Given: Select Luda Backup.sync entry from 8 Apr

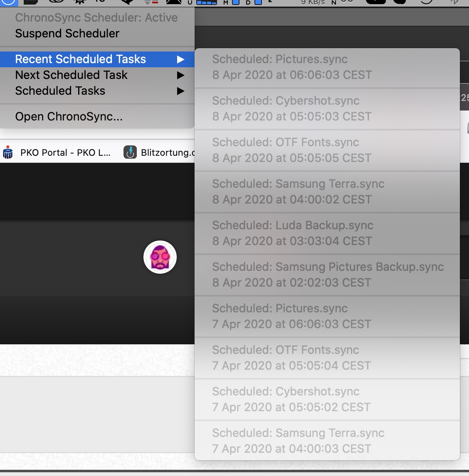Looking at the screenshot, I should [x=327, y=233].
